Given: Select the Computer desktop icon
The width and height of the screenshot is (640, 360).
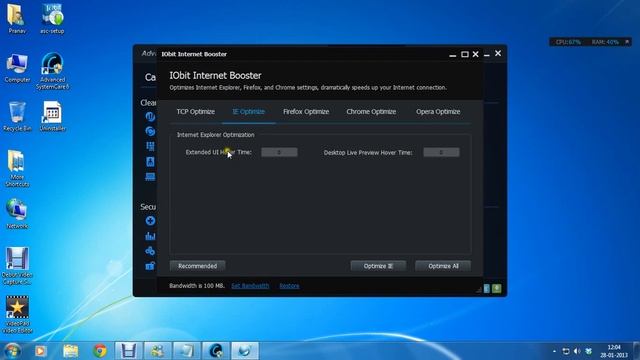Looking at the screenshot, I should 17,68.
